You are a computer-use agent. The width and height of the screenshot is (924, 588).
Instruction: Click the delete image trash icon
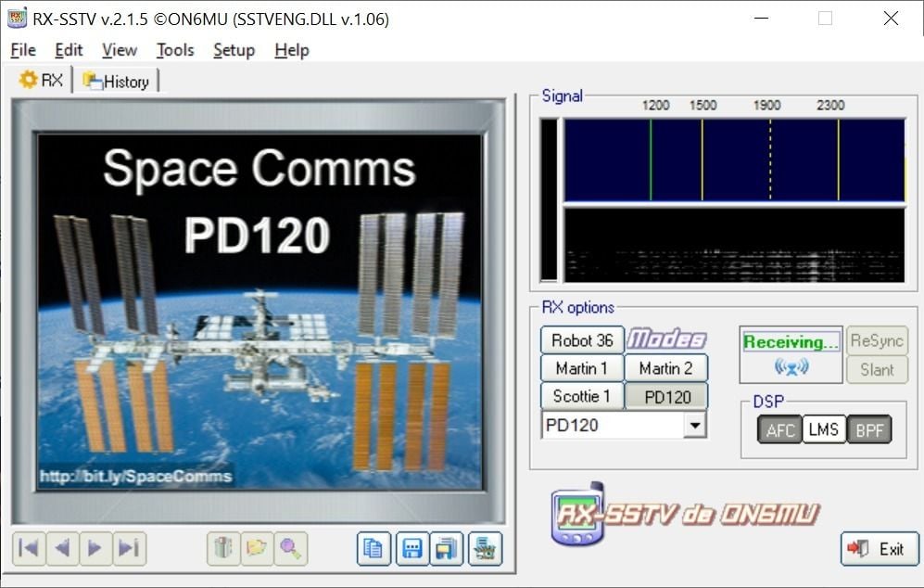223,548
